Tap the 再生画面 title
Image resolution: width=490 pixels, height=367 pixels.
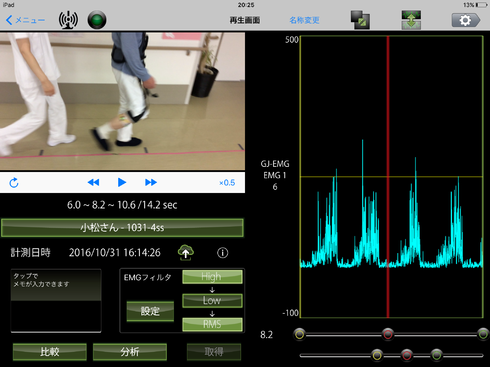tap(245, 20)
